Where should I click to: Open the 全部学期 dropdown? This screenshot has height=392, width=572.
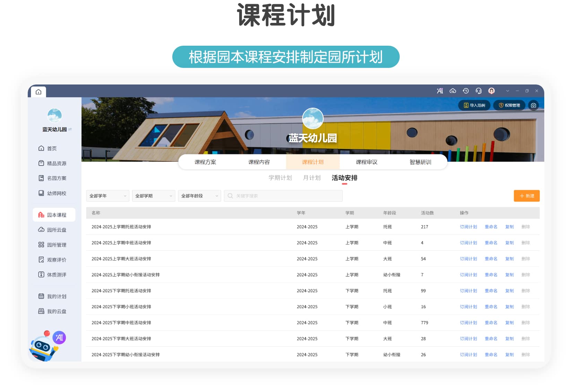[153, 196]
